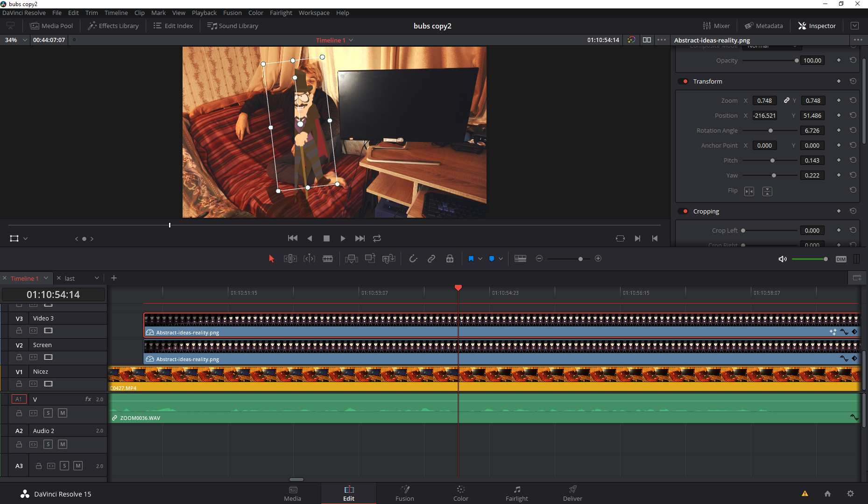Toggle the Cropping section enable switch
This screenshot has width=868, height=504.
pos(683,211)
